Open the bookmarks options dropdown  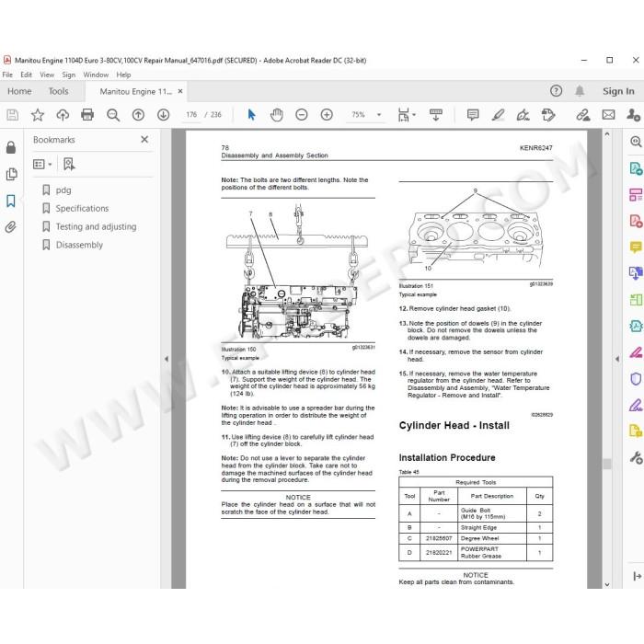click(x=42, y=165)
